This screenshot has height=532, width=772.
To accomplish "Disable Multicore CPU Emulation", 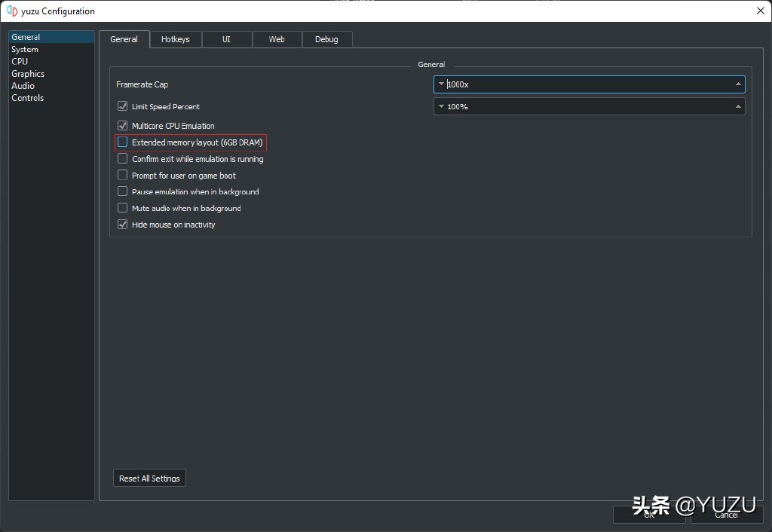I will click(x=123, y=126).
